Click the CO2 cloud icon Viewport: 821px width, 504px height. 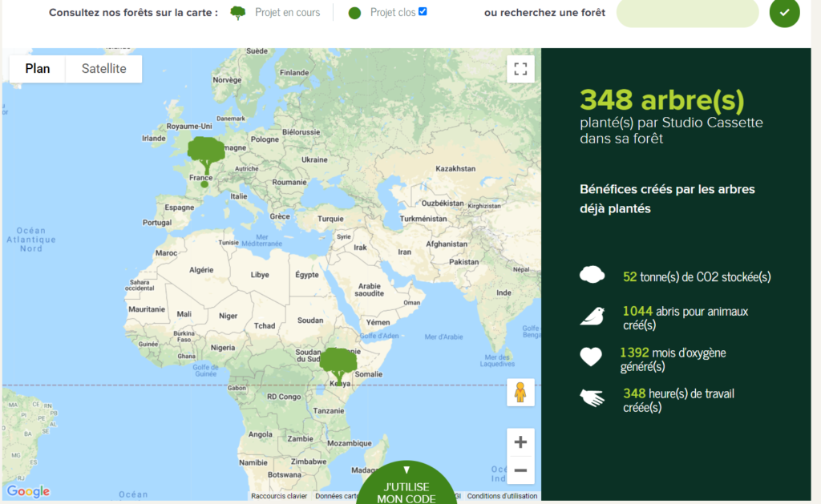(x=592, y=274)
